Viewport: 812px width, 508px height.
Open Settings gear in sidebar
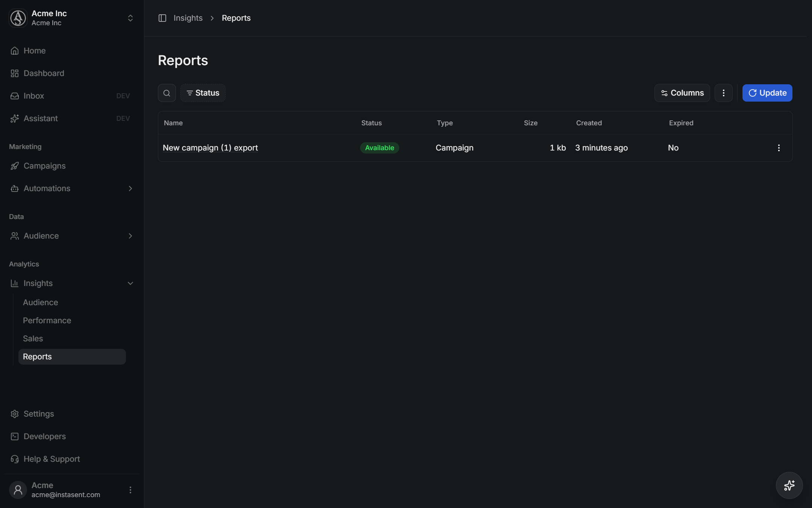click(15, 414)
